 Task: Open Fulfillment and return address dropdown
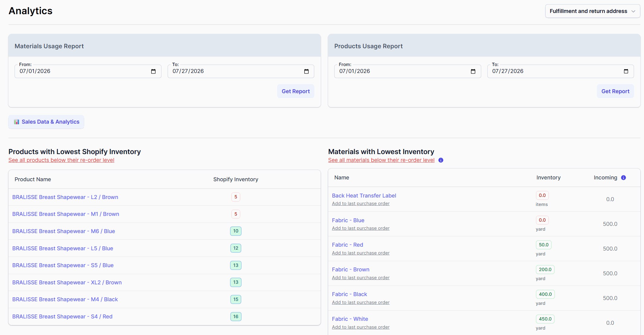click(592, 11)
